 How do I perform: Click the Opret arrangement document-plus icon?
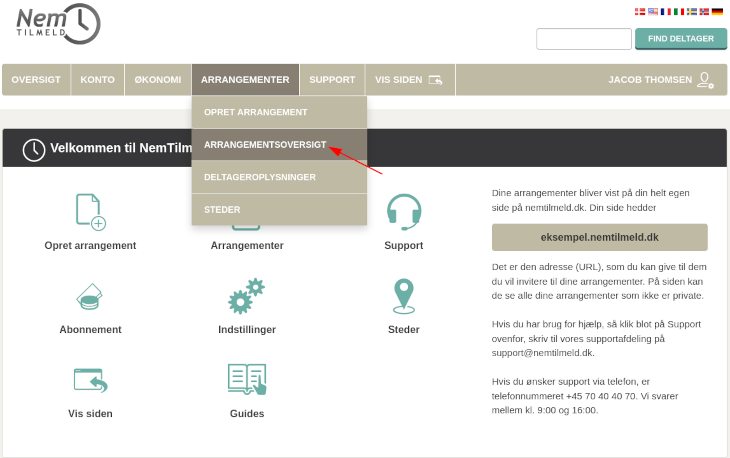91,212
